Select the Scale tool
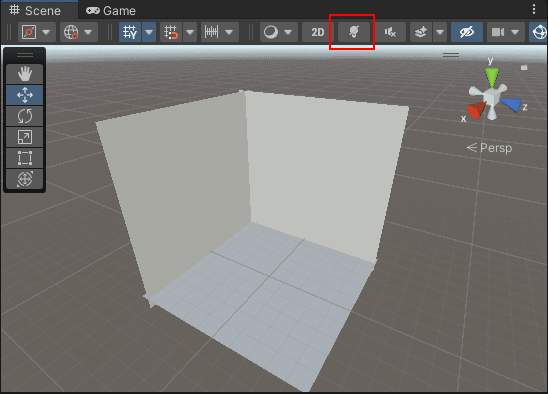This screenshot has height=394, width=548. click(x=24, y=137)
